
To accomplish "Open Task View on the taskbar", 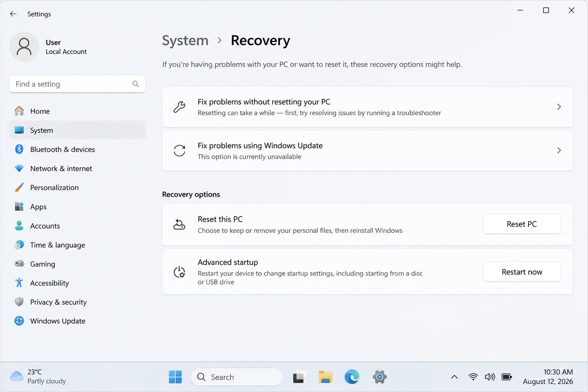I will 299,377.
